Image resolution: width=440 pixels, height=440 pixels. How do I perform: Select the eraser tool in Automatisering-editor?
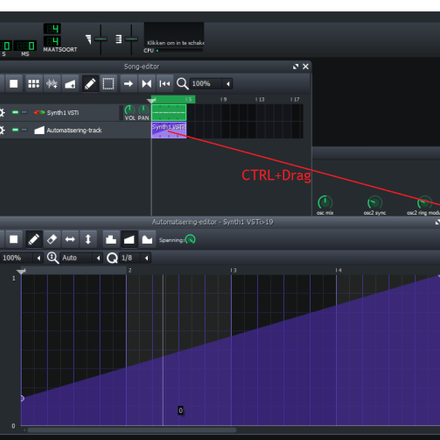coord(52,239)
